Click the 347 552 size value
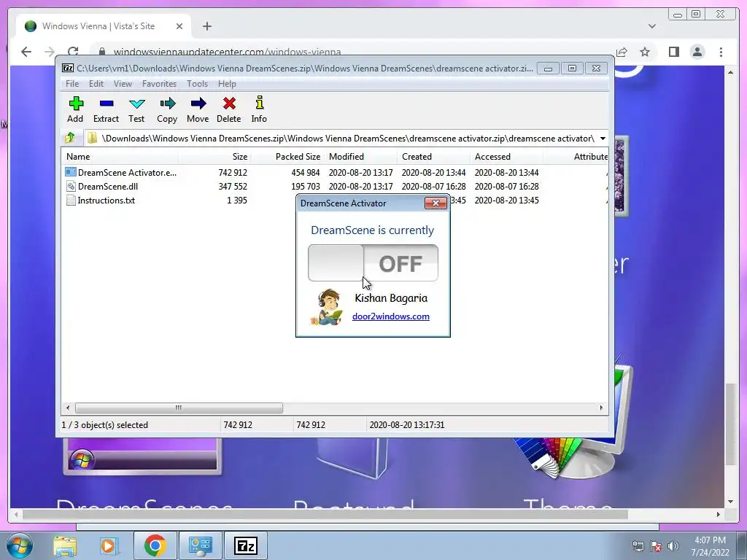The image size is (747, 560). 233,186
